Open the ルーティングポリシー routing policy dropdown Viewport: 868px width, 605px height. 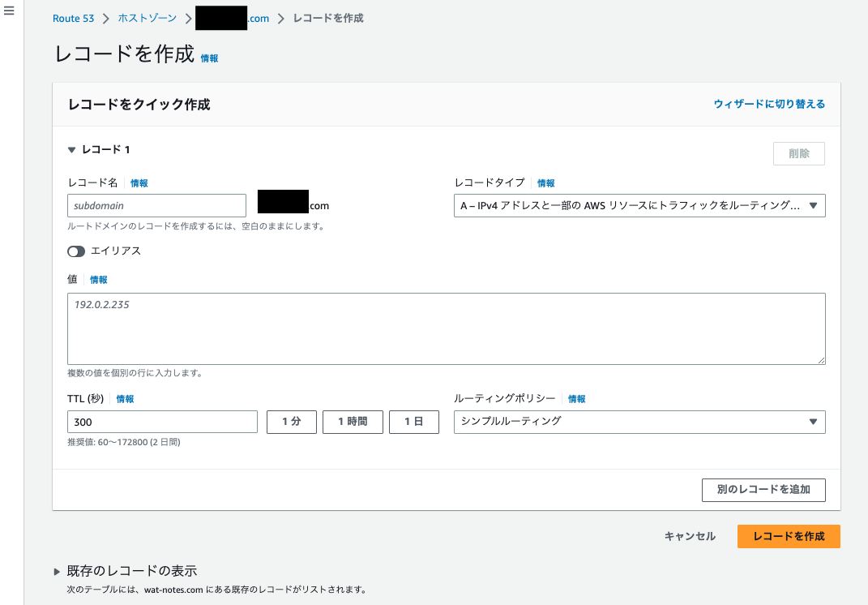tap(639, 422)
